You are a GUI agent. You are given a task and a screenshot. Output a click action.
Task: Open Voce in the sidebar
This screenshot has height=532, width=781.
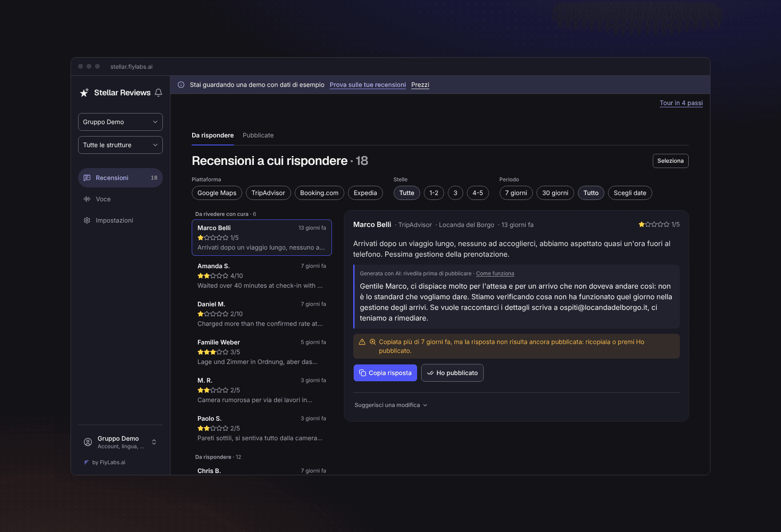pyautogui.click(x=120, y=199)
